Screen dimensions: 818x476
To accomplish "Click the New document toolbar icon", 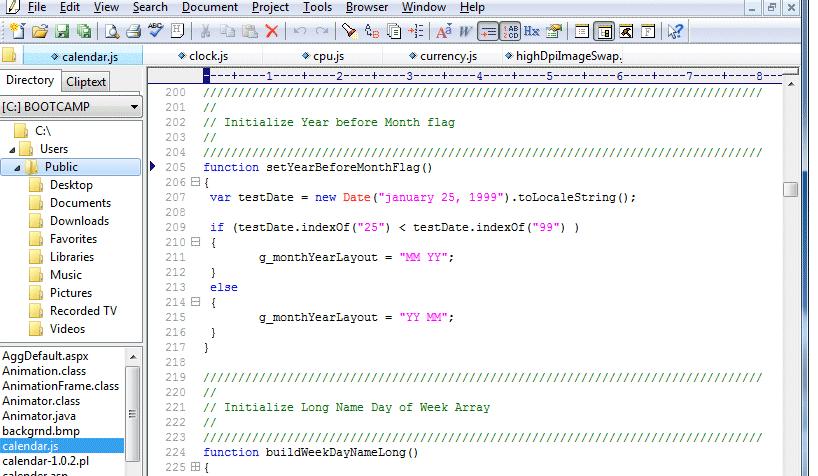I will coord(14,31).
